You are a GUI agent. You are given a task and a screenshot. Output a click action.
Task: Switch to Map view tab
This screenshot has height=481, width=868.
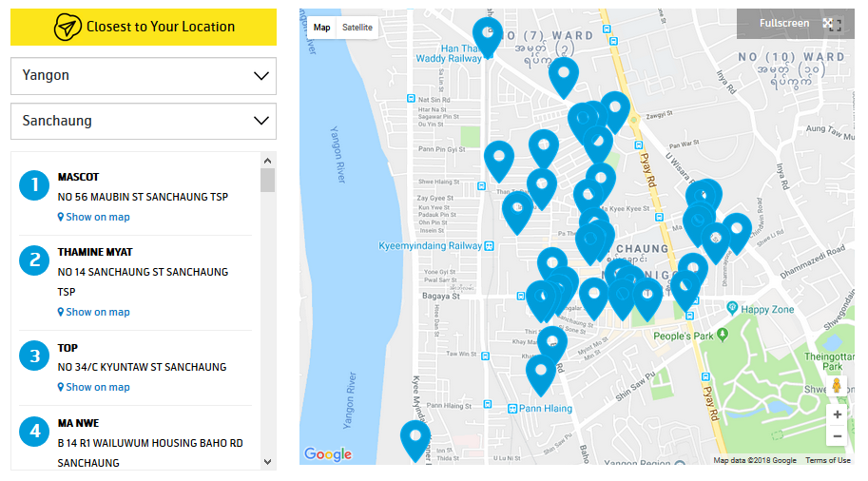click(321, 28)
